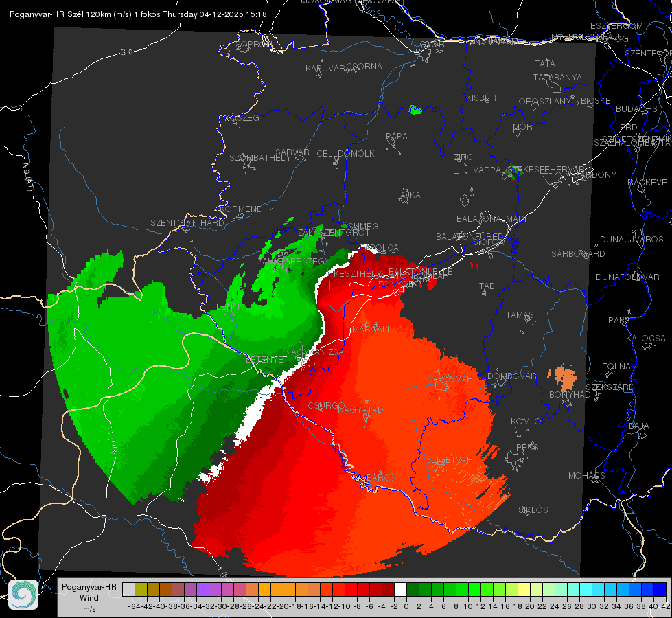Click the KISBÉR town label
Viewport: 672px width, 618px height.
pyautogui.click(x=481, y=98)
